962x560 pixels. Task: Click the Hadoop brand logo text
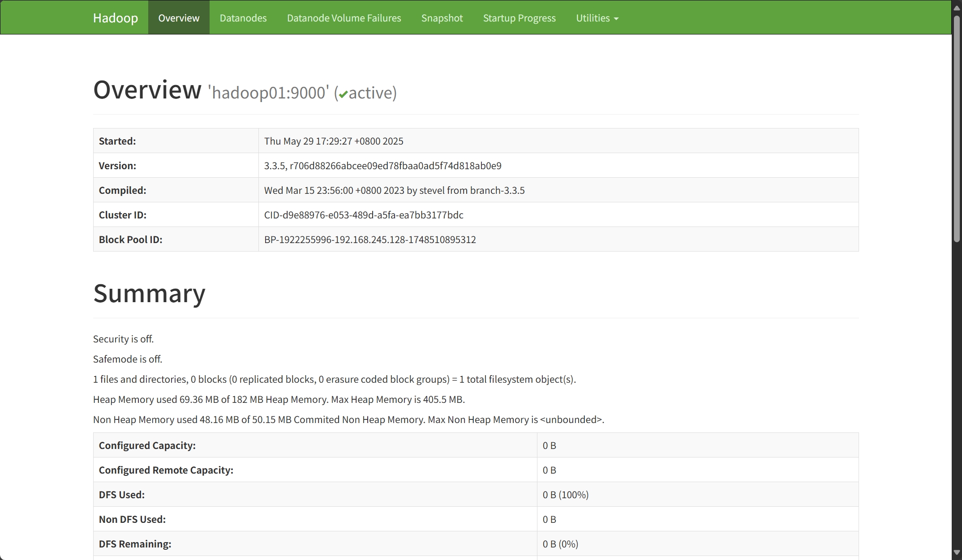point(116,18)
